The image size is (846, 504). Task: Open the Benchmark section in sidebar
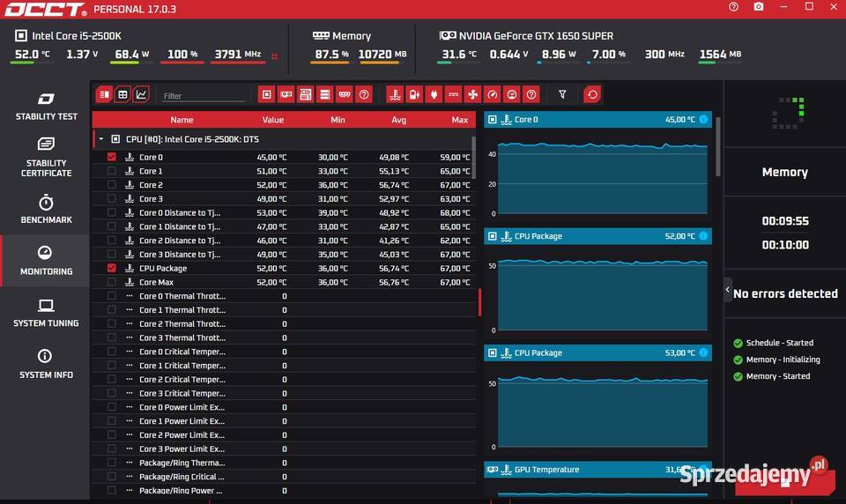[x=46, y=209]
